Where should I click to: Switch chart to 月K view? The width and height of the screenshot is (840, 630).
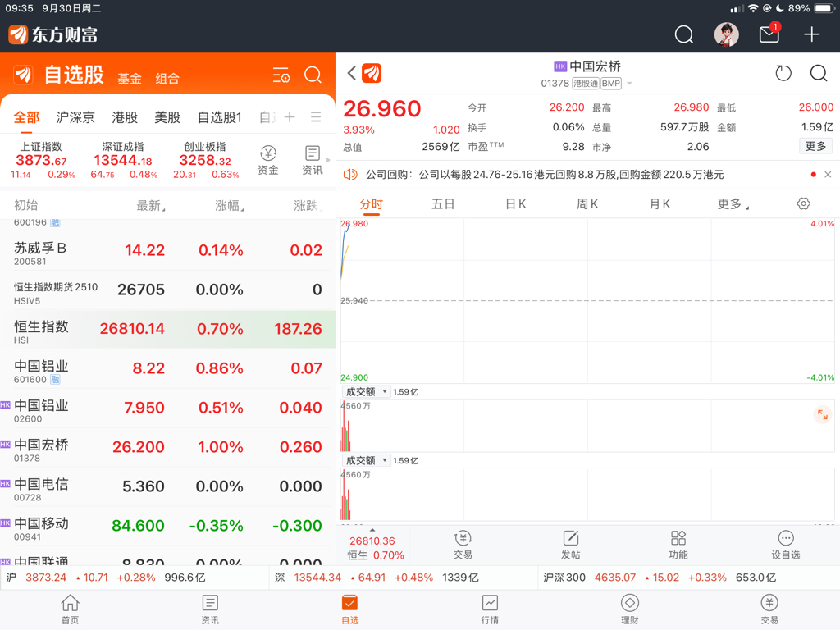[x=660, y=204]
